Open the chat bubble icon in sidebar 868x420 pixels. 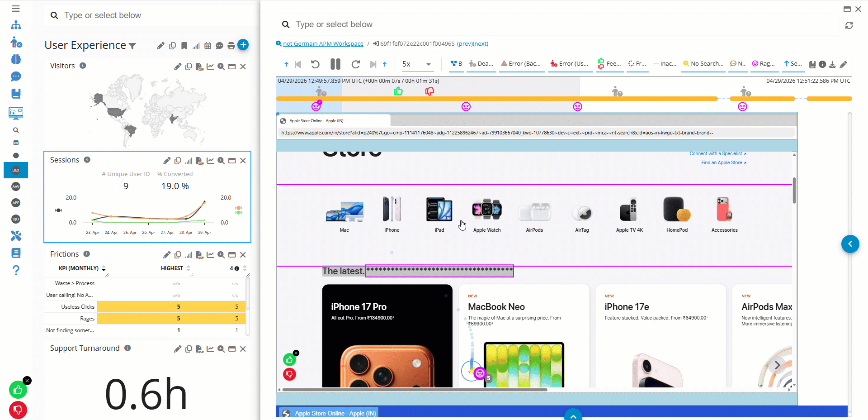point(16,76)
